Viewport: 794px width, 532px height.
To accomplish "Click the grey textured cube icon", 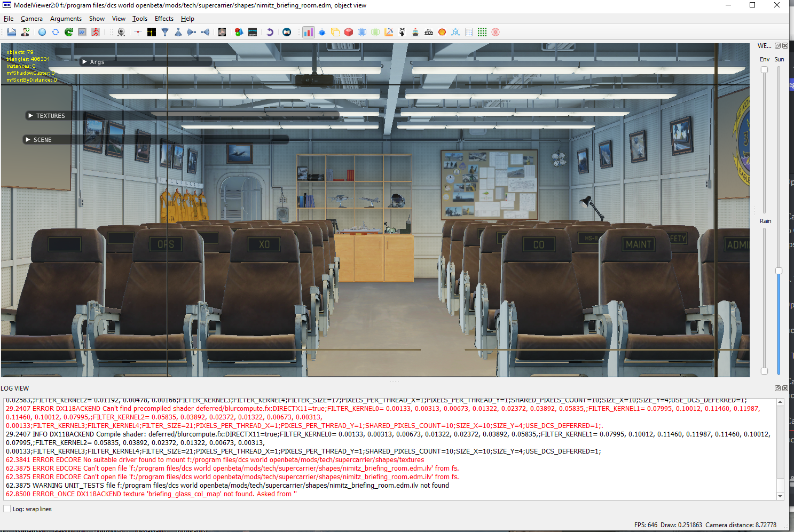I will pyautogui.click(x=222, y=32).
